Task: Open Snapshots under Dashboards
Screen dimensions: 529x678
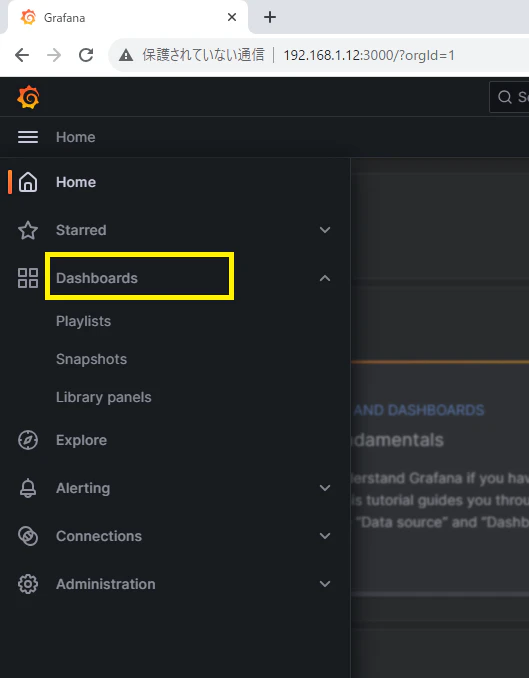Action: [x=91, y=359]
